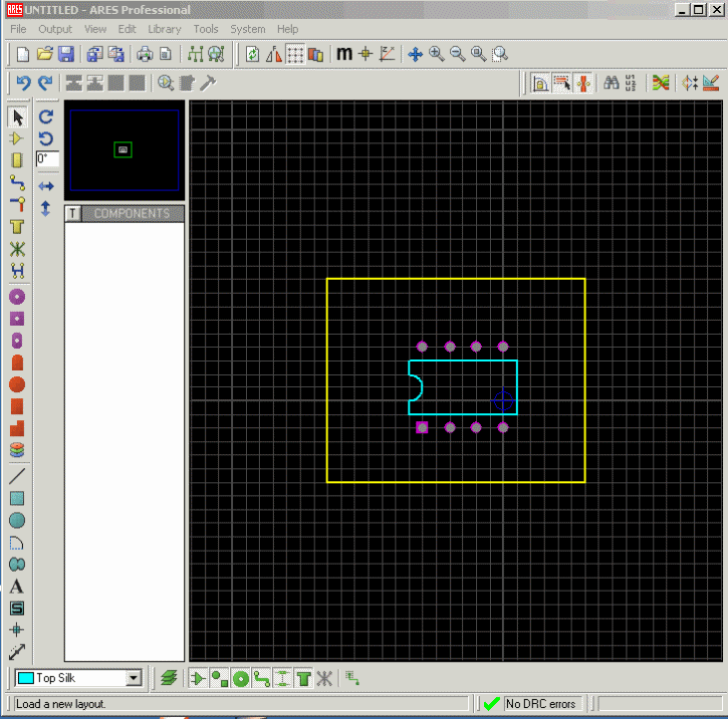Pick the round through-hole pad tool

click(17, 297)
